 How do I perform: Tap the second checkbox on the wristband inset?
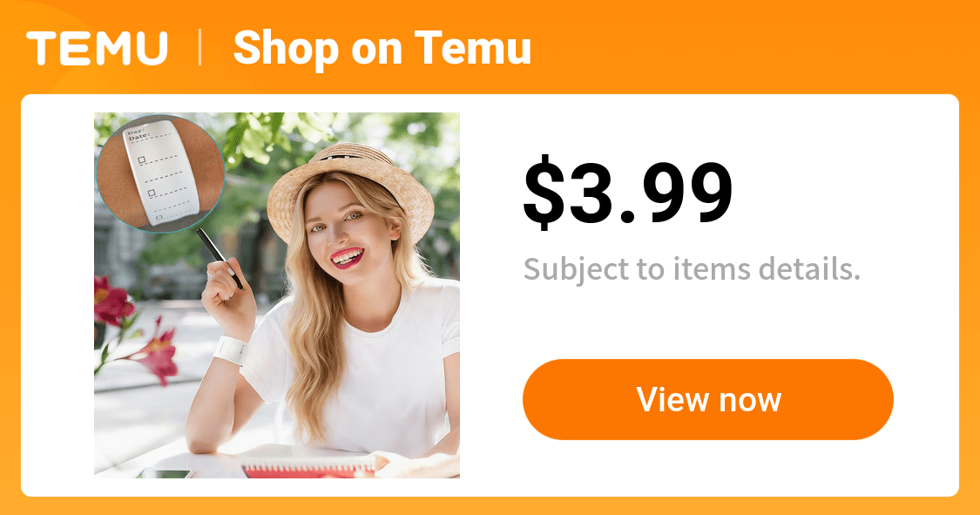click(x=152, y=193)
